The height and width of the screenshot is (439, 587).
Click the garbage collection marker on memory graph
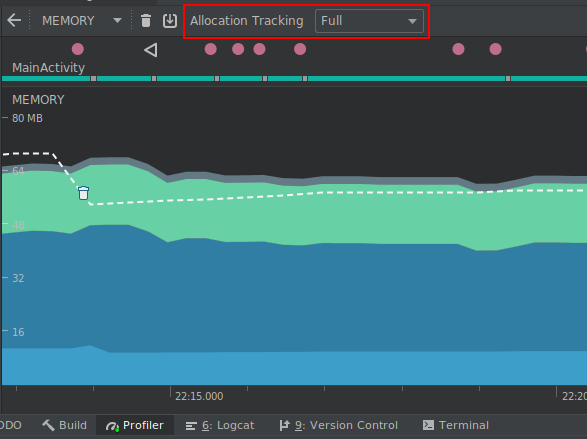(83, 193)
